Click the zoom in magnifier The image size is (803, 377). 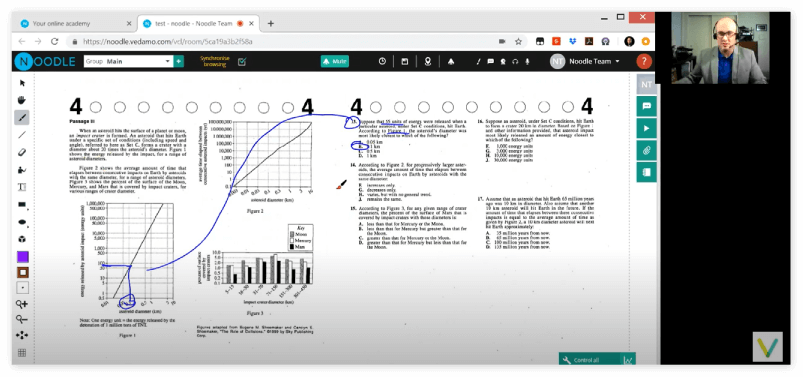coord(22,304)
